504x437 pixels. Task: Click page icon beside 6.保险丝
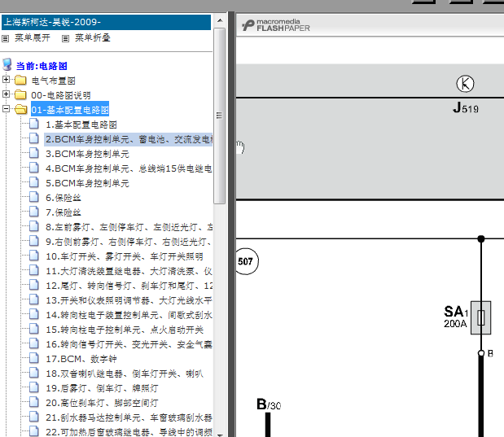33,197
